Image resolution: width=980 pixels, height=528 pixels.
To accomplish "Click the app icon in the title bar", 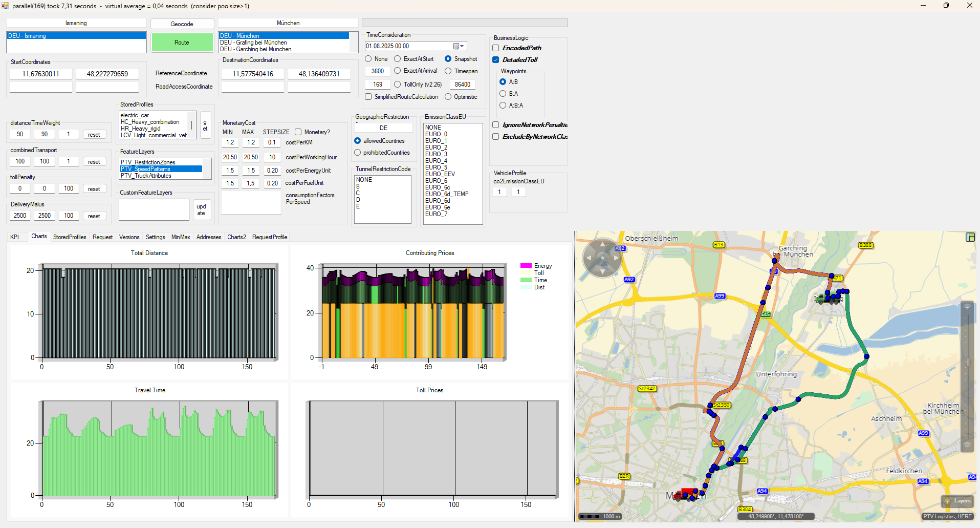I will coord(5,6).
